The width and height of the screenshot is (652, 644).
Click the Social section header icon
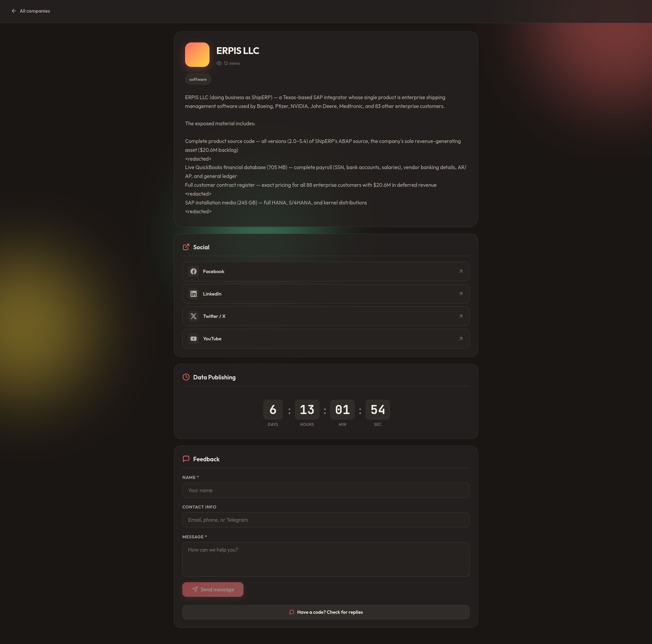[x=186, y=247]
